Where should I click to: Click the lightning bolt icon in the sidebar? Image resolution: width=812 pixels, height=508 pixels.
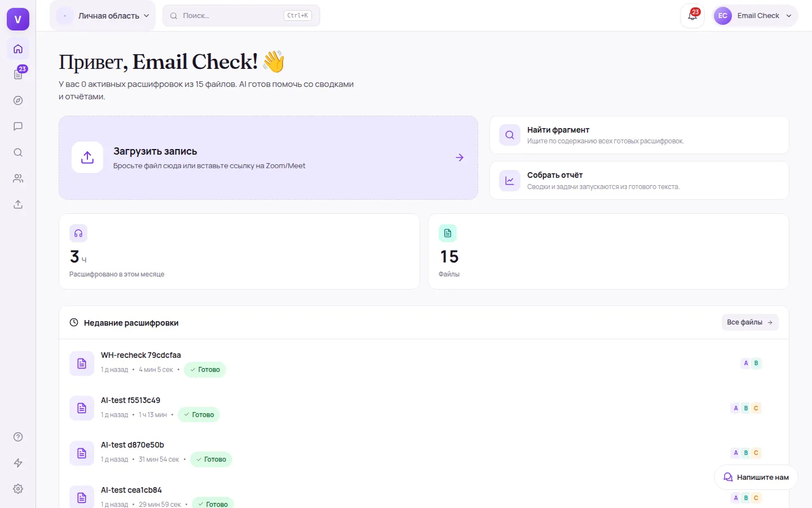[18, 463]
